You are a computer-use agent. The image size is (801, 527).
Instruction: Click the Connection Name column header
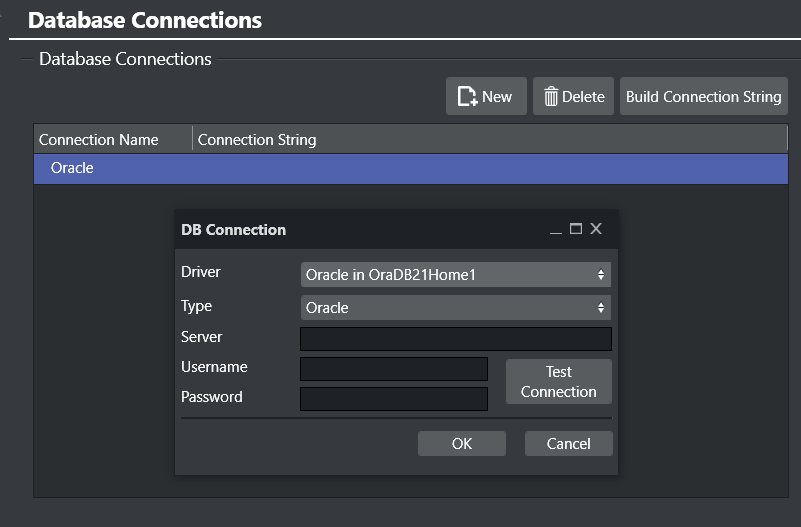coord(112,140)
